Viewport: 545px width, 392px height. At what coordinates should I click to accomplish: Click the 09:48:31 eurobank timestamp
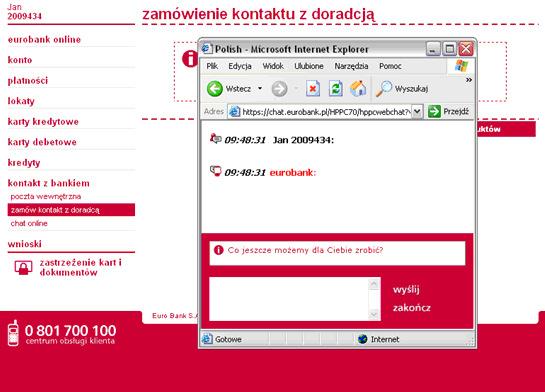[x=245, y=172]
